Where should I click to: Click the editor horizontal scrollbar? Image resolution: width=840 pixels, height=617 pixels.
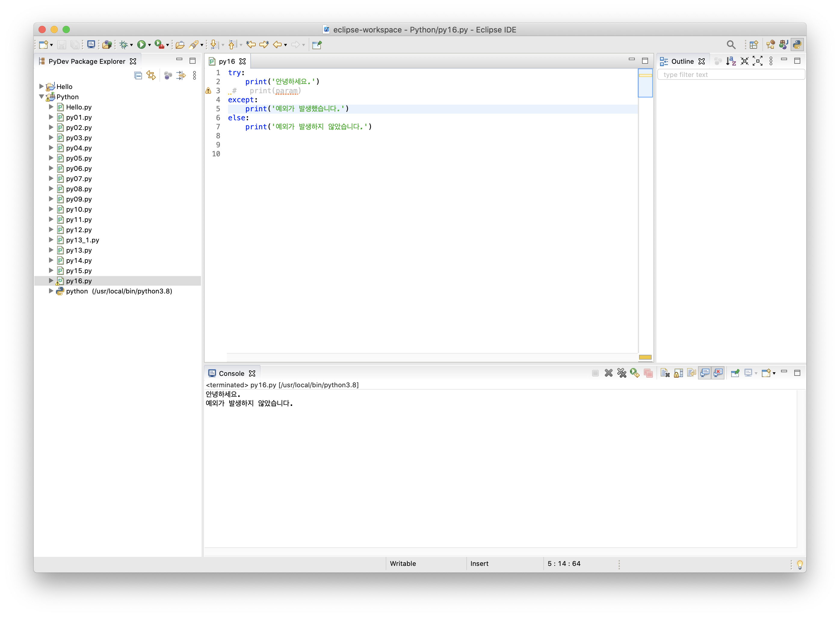432,357
